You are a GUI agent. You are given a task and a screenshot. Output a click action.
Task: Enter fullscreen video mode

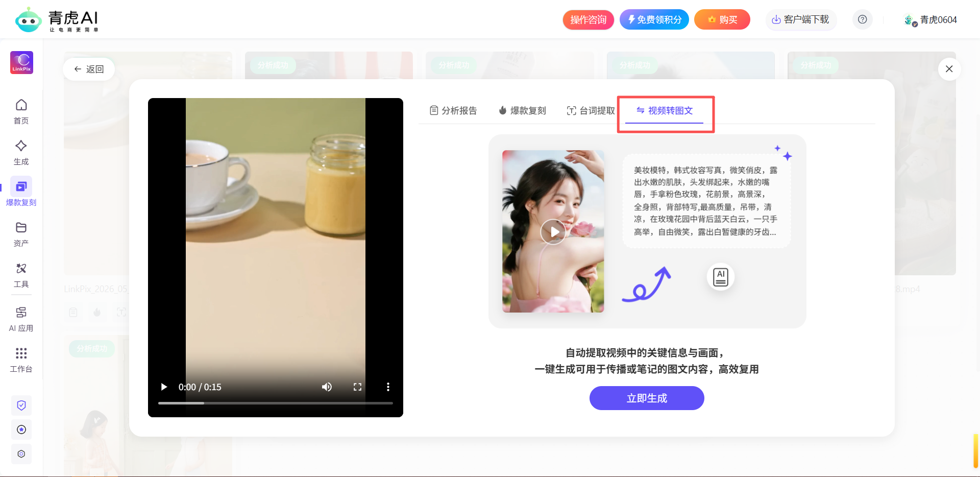coord(357,387)
